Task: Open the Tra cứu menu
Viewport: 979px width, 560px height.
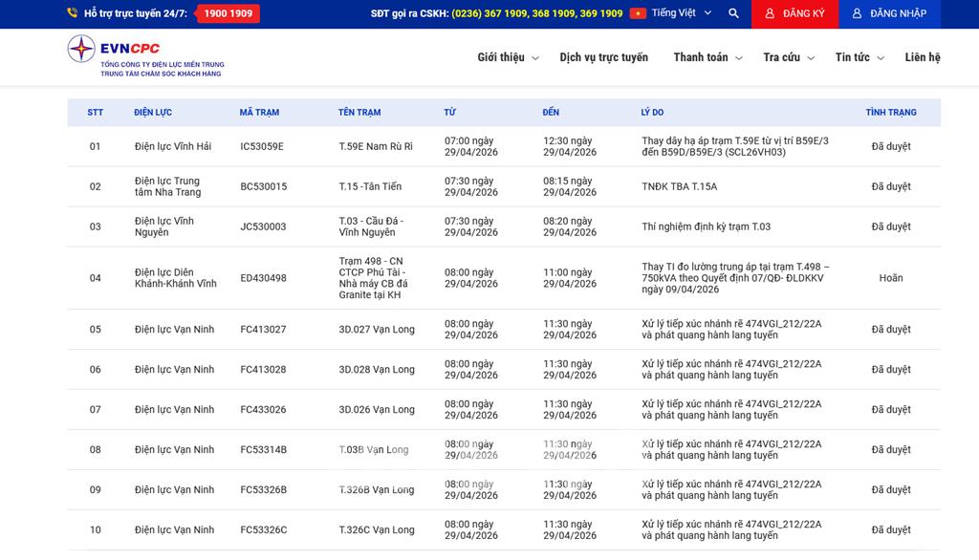Action: pos(788,57)
